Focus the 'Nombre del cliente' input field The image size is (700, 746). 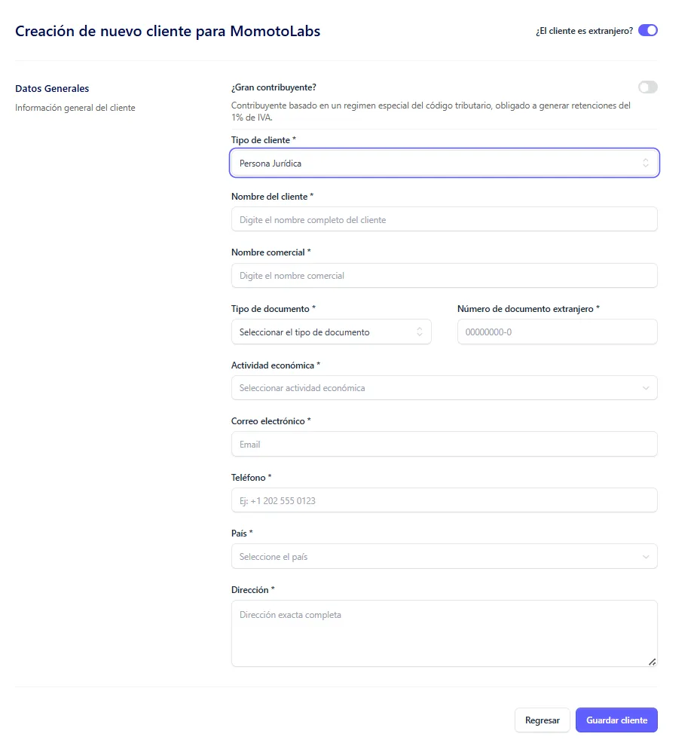click(x=444, y=219)
